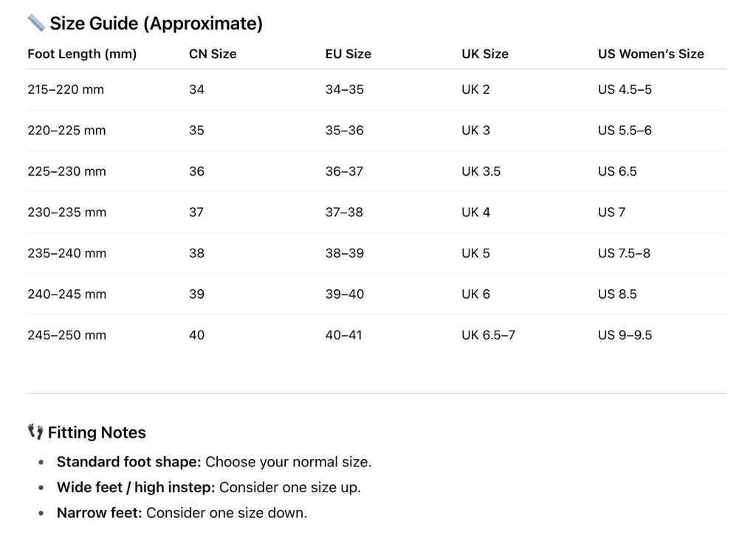Viewport: 756px width, 535px height.
Task: Click the EU 37–38 size cell
Action: tap(344, 213)
